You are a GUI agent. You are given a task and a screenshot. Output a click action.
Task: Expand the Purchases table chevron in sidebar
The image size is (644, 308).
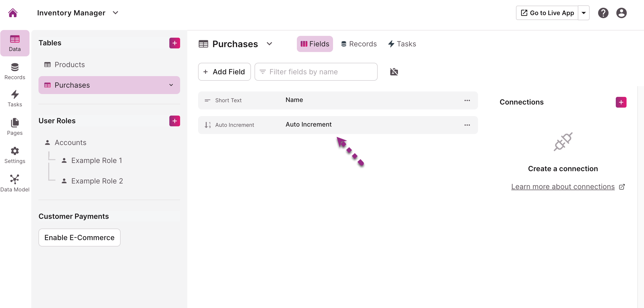click(171, 85)
